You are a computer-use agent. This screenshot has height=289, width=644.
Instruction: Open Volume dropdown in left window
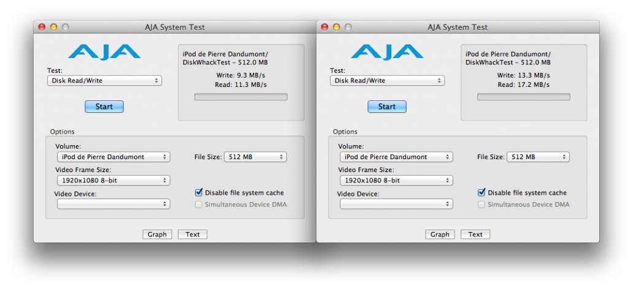(x=113, y=157)
